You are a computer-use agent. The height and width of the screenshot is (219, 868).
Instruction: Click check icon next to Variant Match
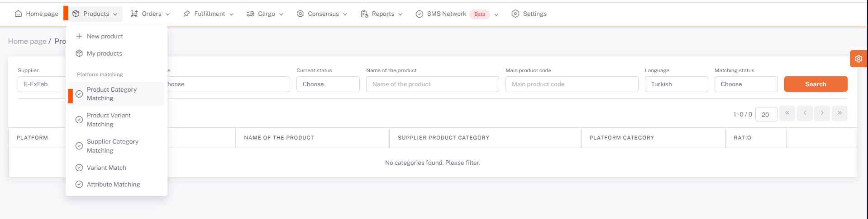click(79, 168)
